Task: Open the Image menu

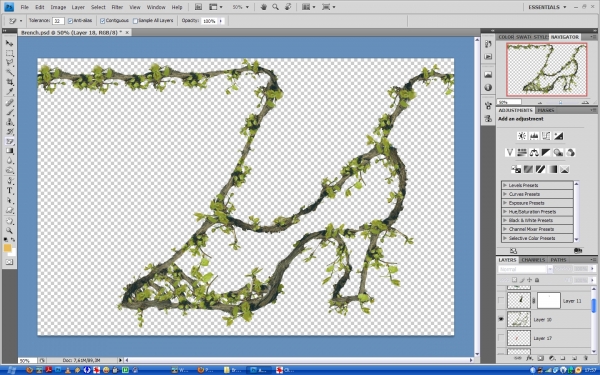Action: tap(58, 7)
